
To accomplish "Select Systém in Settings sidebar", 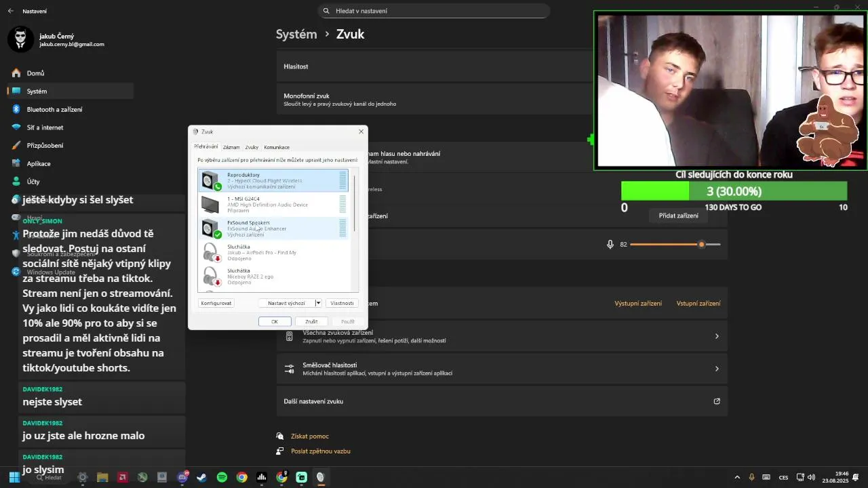I will click(x=70, y=91).
